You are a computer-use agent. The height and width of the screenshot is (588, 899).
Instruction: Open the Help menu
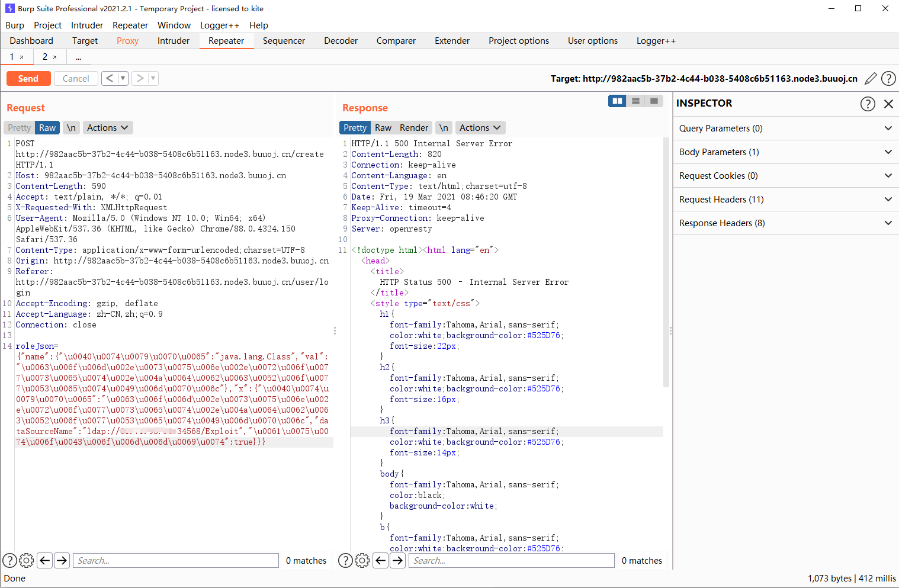(259, 25)
